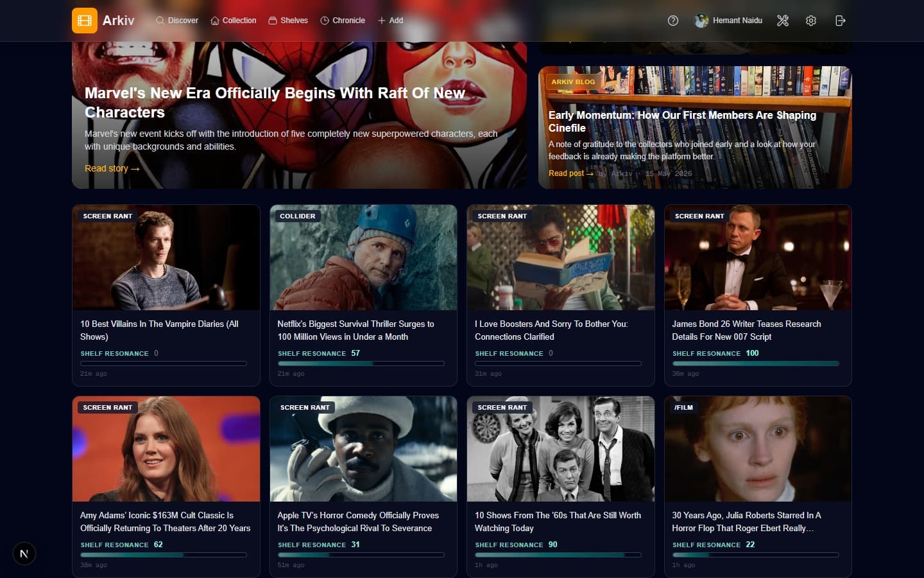Image resolution: width=924 pixels, height=578 pixels.
Task: Click the COLLIDER source badge
Action: click(298, 216)
